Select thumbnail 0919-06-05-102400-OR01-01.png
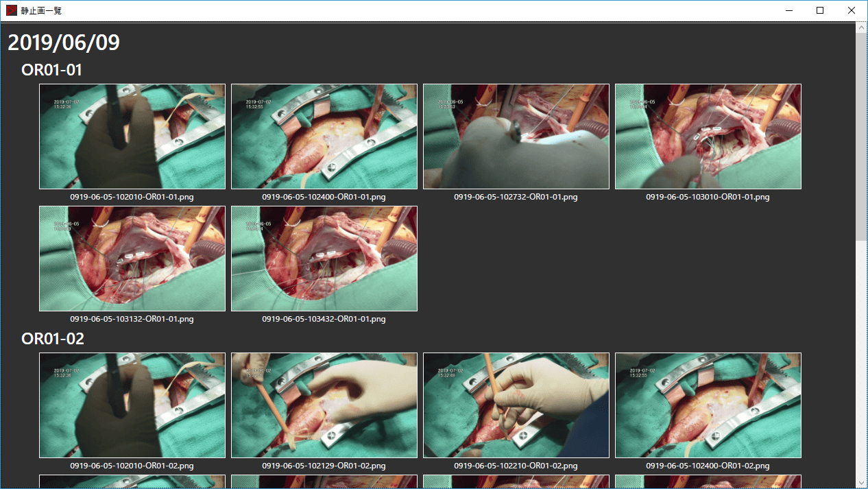 coord(324,136)
